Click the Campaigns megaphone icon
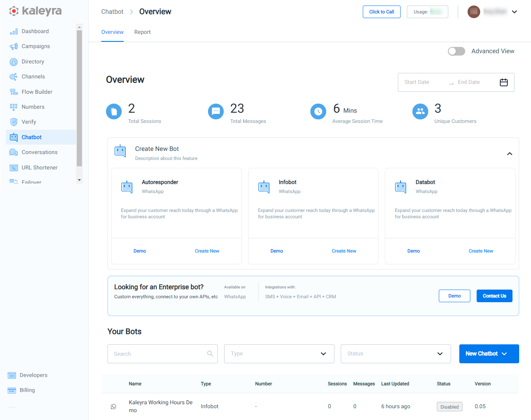Viewport: 531px width, 420px height. [x=14, y=46]
